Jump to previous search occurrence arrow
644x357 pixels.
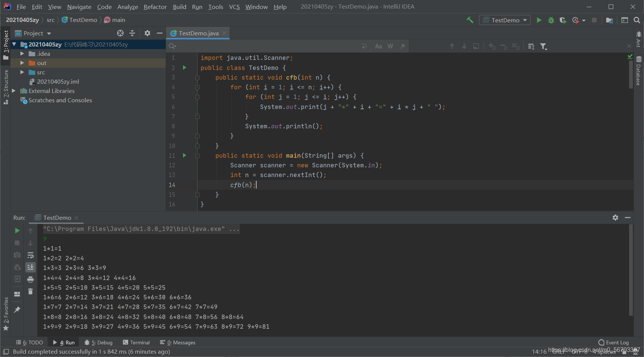pyautogui.click(x=452, y=46)
